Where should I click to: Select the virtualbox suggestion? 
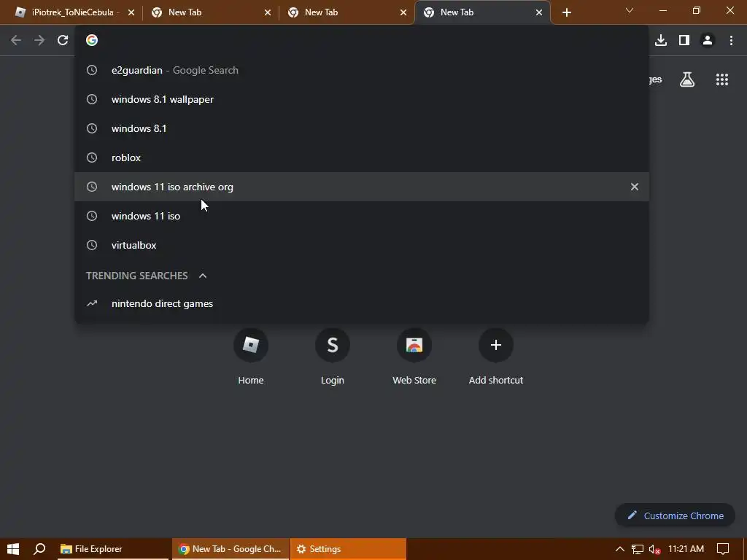coord(362,245)
